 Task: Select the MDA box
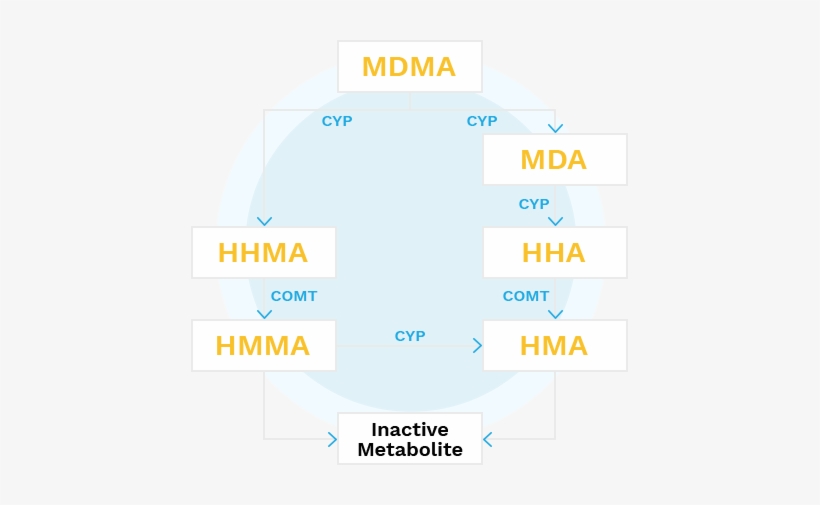click(x=554, y=160)
